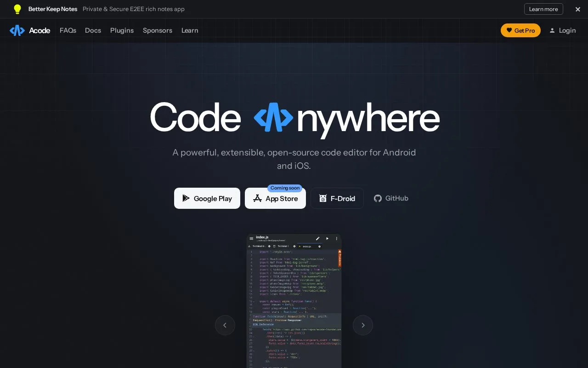This screenshot has height=368, width=588.
Task: Click the Google Play download button
Action: coord(207,198)
